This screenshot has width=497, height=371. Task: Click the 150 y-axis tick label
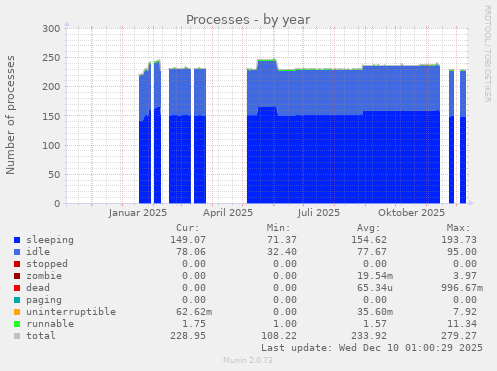(x=51, y=116)
